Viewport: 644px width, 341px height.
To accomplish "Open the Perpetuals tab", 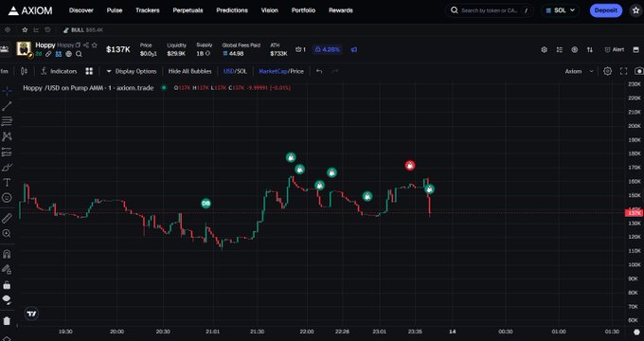I will click(x=188, y=10).
